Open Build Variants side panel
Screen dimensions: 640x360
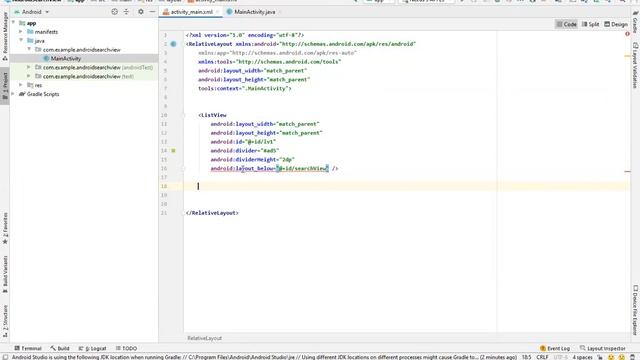pyautogui.click(x=5, y=274)
